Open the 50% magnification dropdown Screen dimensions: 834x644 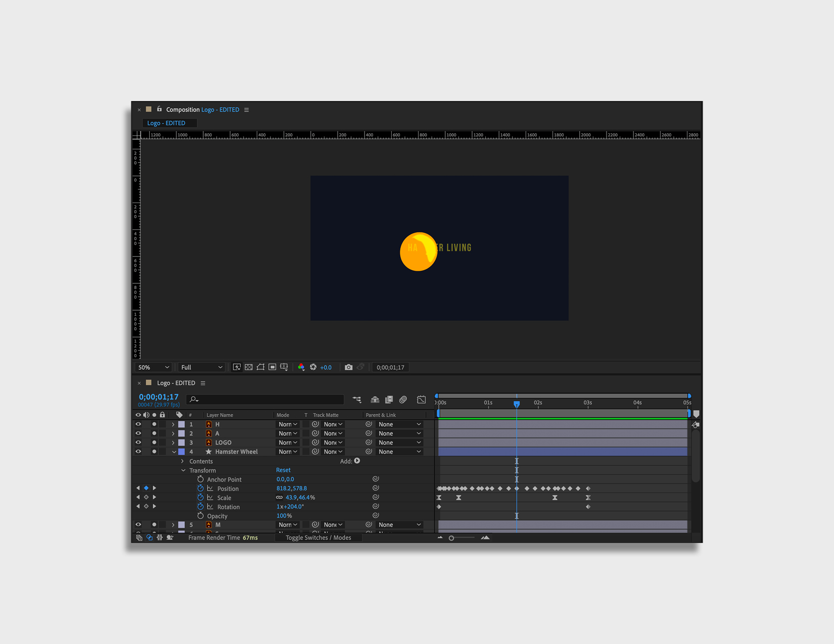(x=153, y=367)
